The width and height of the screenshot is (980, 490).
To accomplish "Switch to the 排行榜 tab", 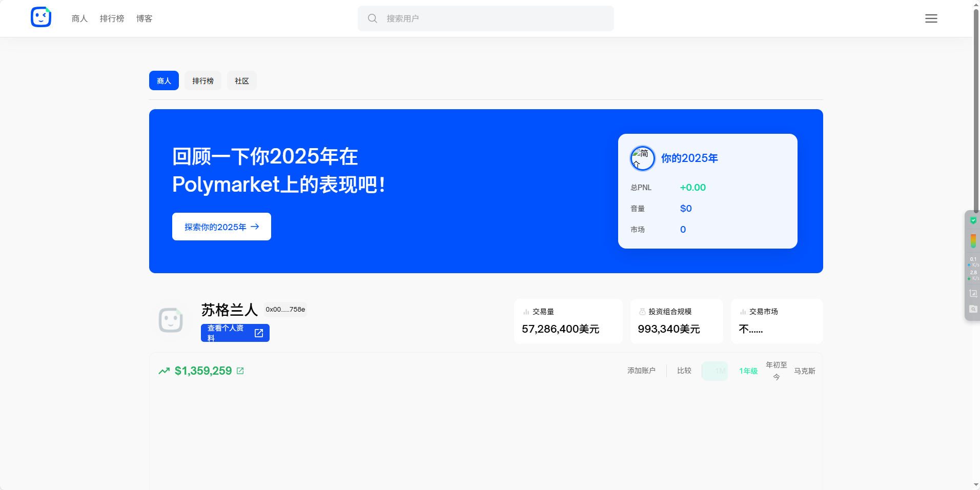I will coord(203,80).
